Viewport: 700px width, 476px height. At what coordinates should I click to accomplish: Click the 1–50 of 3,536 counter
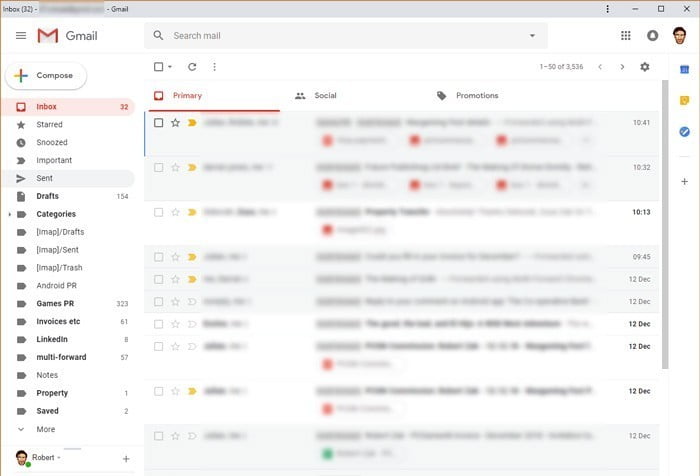561,67
